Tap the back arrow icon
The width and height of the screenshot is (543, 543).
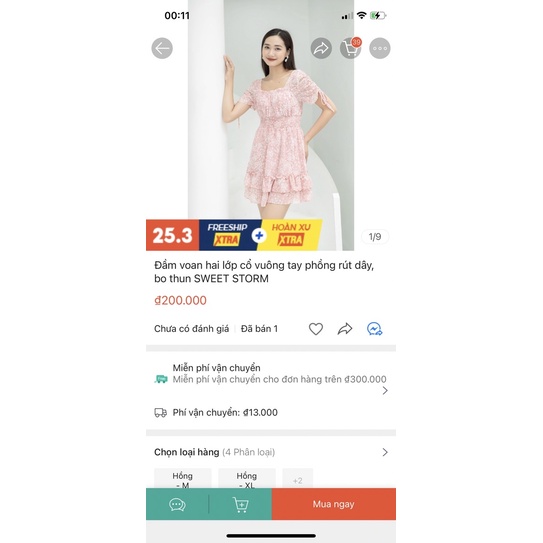pyautogui.click(x=162, y=48)
